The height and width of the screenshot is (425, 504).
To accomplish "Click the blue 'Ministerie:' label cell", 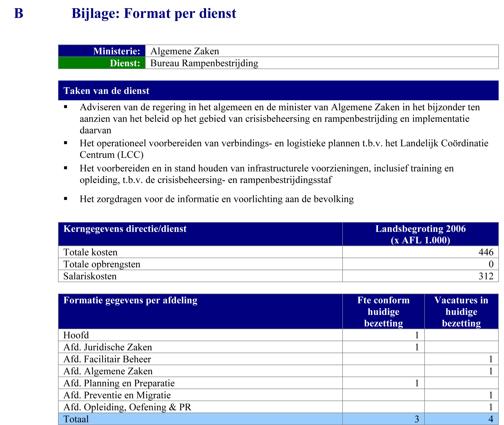I will (x=102, y=51).
